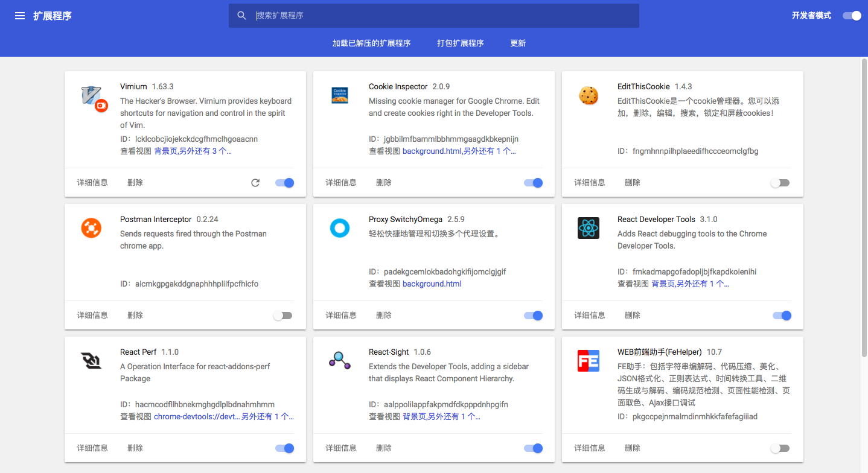Click 删除 on Postman Interceptor card
The height and width of the screenshot is (473, 868).
135,316
